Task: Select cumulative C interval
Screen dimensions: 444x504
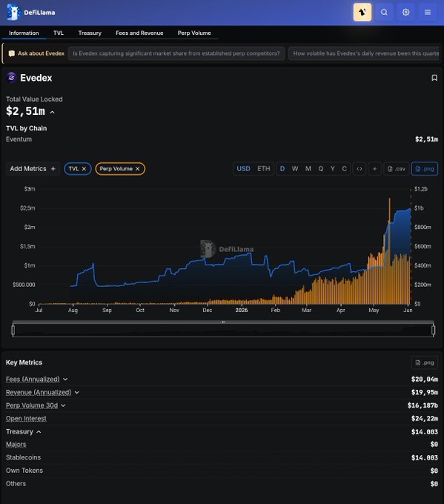Action: [x=344, y=169]
